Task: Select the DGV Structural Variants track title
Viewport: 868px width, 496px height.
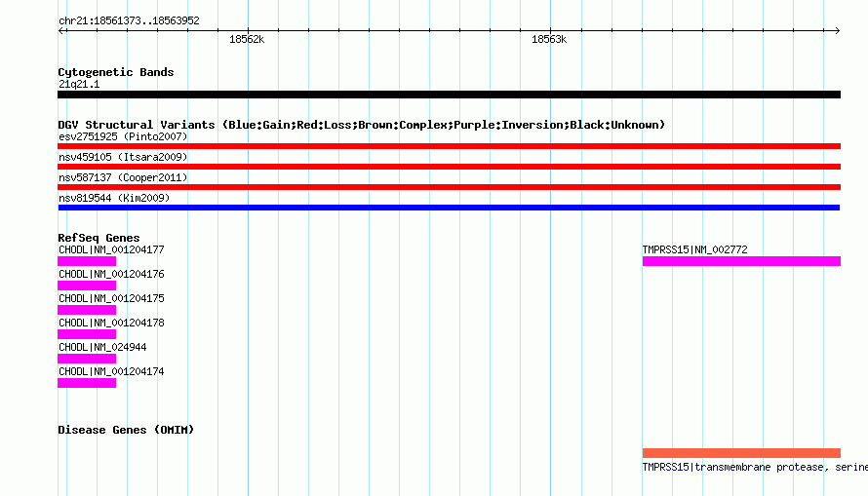Action: (362, 125)
